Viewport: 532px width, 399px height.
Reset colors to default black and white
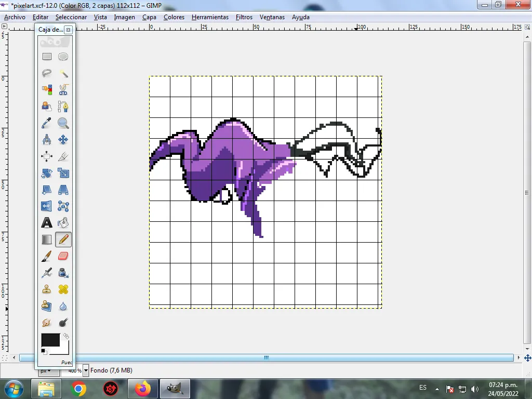click(44, 352)
